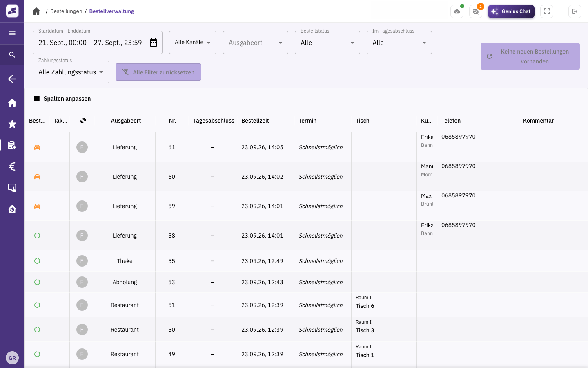Open the sidebar home icon

(12, 103)
